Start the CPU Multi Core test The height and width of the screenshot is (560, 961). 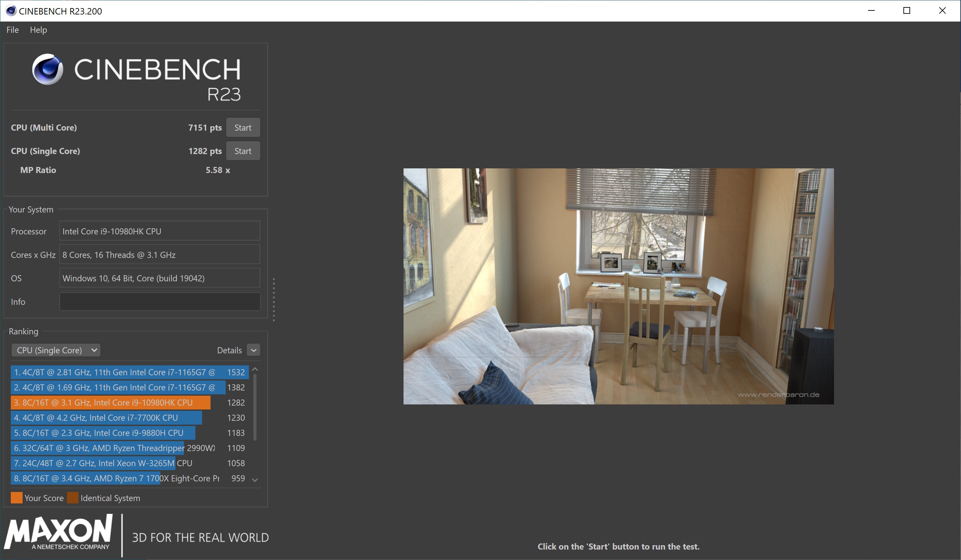tap(243, 128)
